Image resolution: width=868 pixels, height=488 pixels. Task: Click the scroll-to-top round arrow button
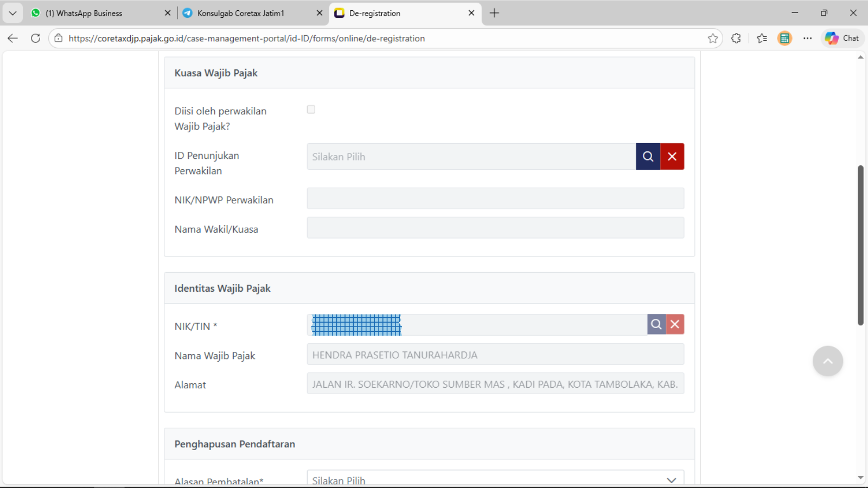click(827, 361)
